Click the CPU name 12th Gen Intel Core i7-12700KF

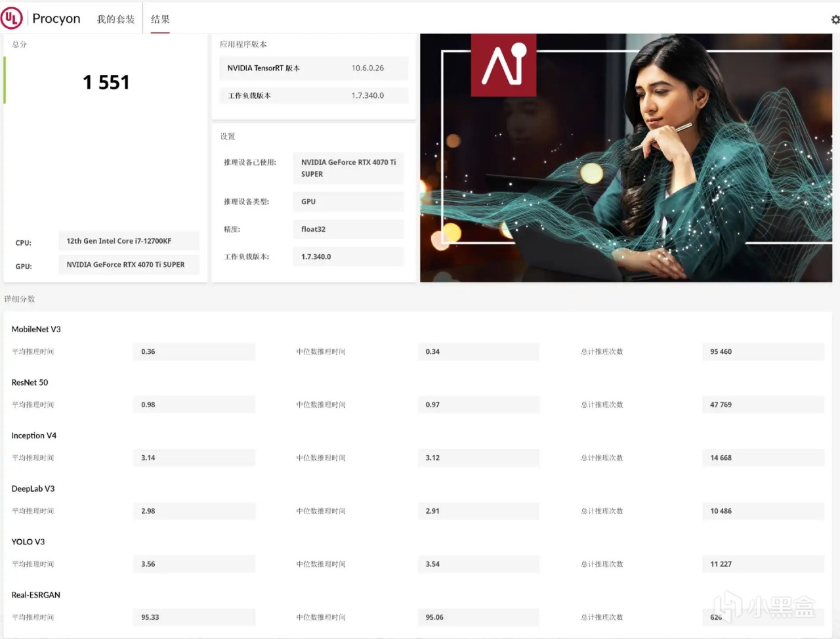coord(129,241)
